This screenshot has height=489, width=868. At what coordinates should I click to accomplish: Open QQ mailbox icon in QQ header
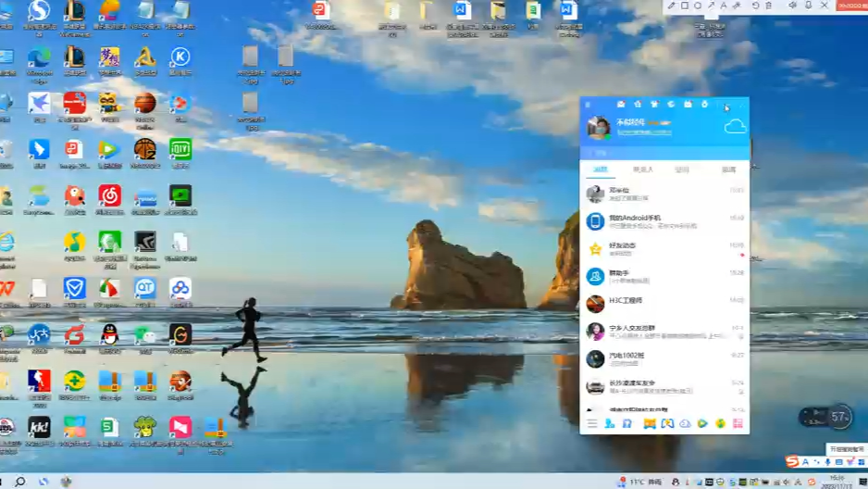(621, 104)
